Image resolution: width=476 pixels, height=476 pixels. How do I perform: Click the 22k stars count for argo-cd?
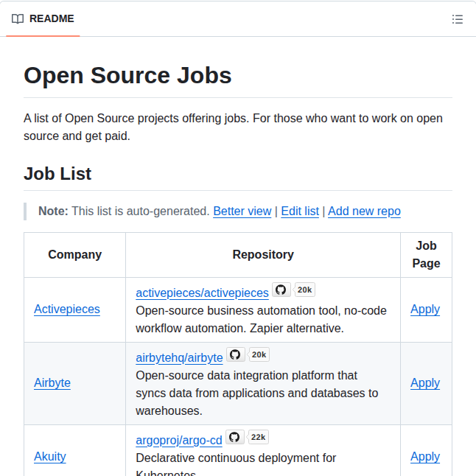pyautogui.click(x=259, y=437)
